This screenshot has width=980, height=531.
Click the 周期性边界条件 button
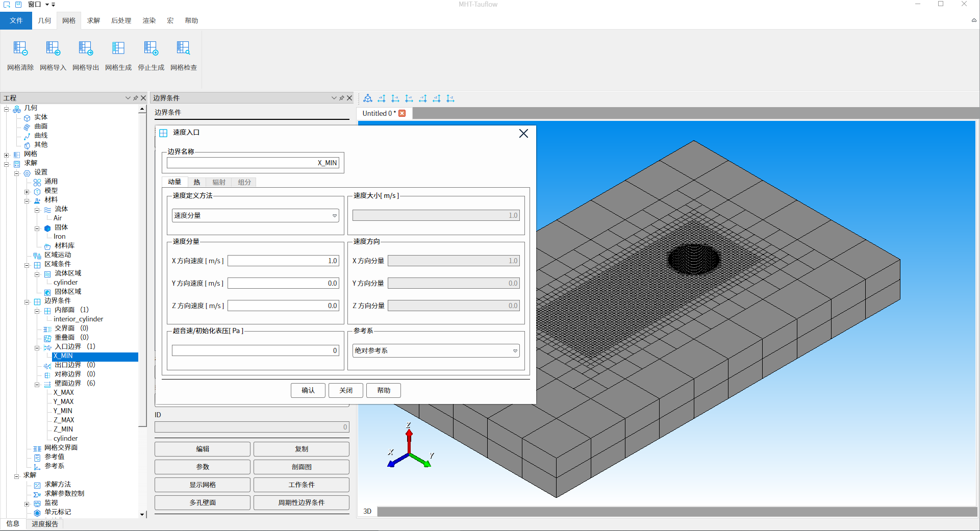(301, 502)
